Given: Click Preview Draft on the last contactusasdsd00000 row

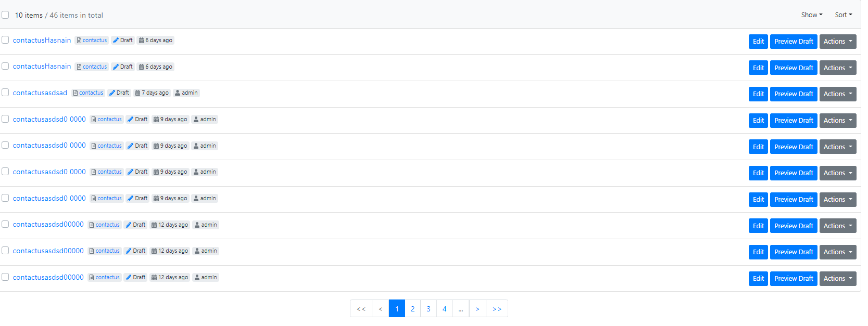Looking at the screenshot, I should 794,279.
